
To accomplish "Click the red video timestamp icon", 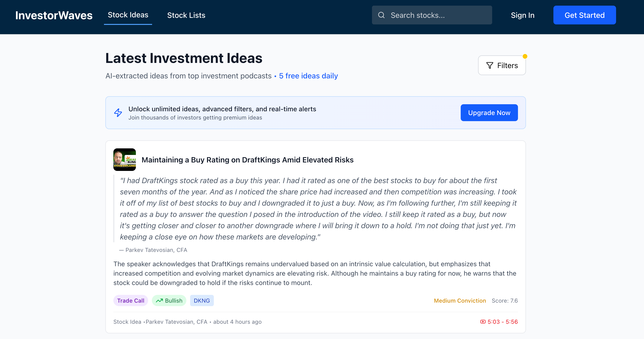I will point(483,322).
